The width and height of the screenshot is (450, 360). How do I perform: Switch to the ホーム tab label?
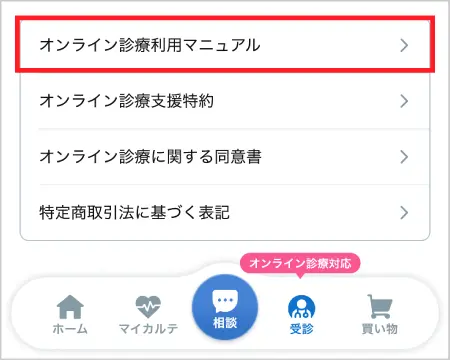70,329
